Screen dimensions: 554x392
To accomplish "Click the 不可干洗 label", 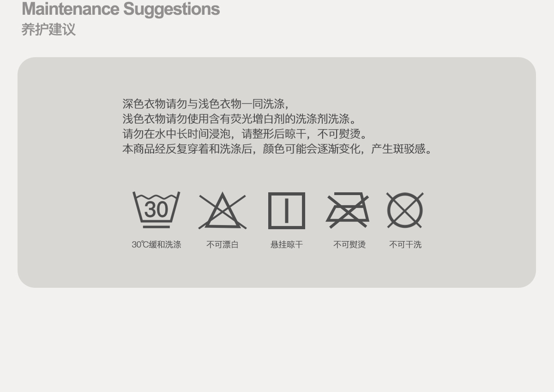I will click(405, 244).
